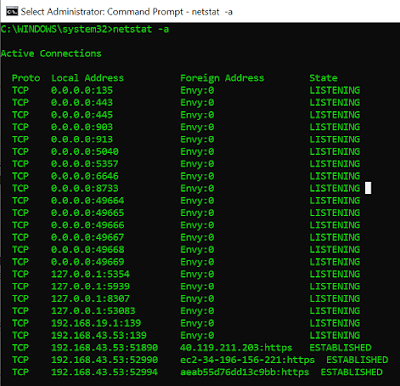Click the Command Prompt icon in title bar

pyautogui.click(x=12, y=11)
